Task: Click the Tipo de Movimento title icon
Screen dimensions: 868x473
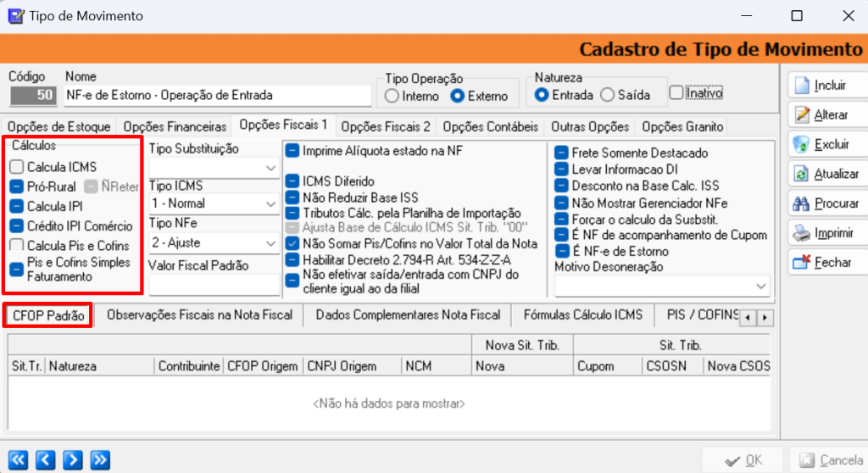Action: 16,16
